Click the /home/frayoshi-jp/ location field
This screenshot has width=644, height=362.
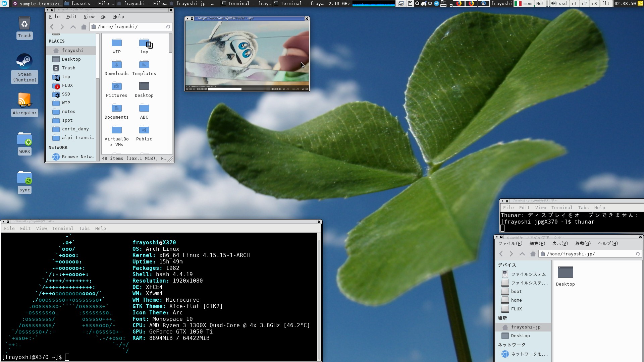click(590, 254)
